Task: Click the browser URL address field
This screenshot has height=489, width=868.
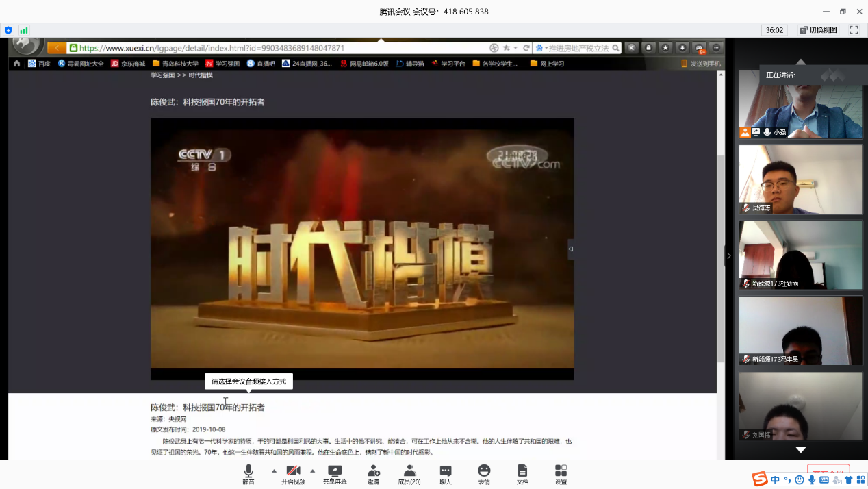Action: 274,48
